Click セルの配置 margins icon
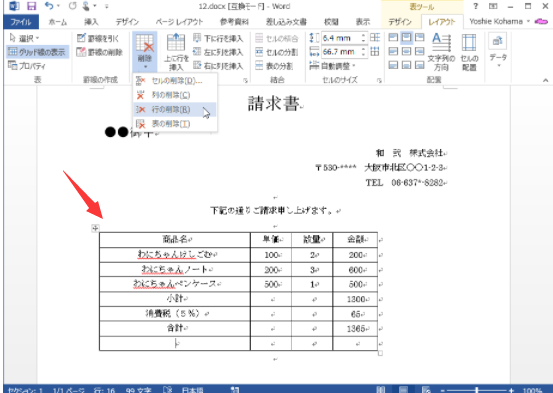Screen dimensions: 553x393 (469, 52)
